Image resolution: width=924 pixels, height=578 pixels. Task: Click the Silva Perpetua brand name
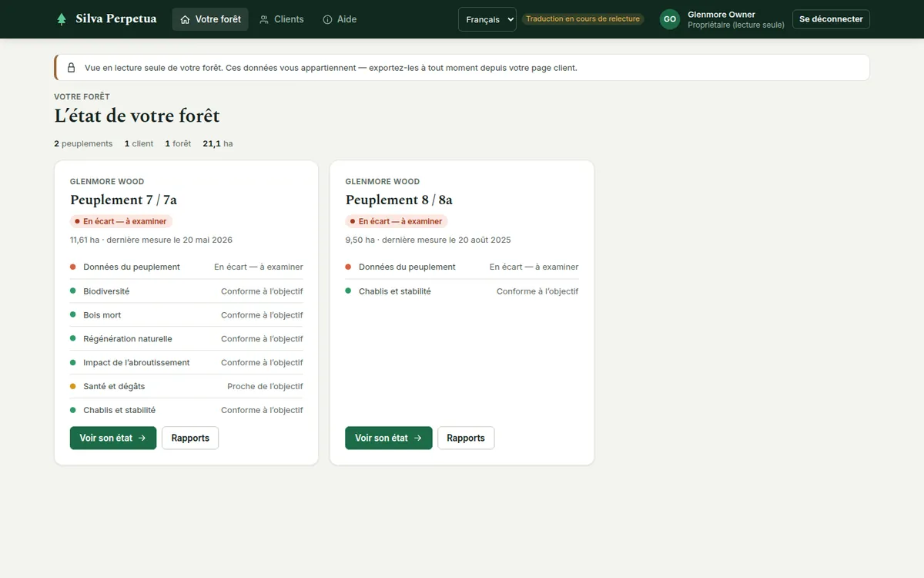pyautogui.click(x=116, y=19)
